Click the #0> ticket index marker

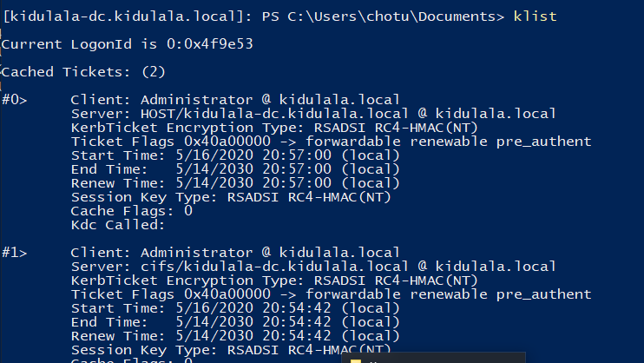[14, 100]
